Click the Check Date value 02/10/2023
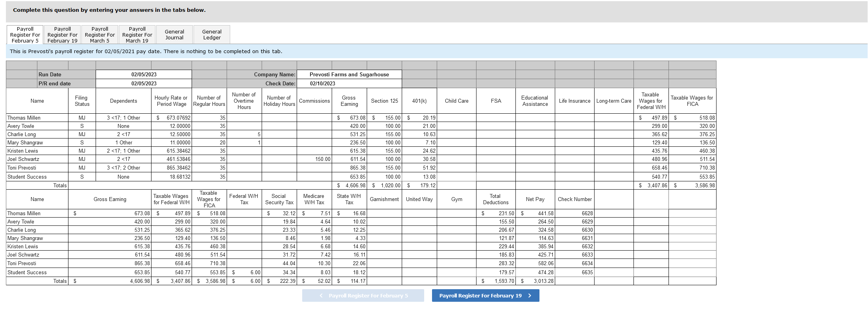 click(323, 83)
